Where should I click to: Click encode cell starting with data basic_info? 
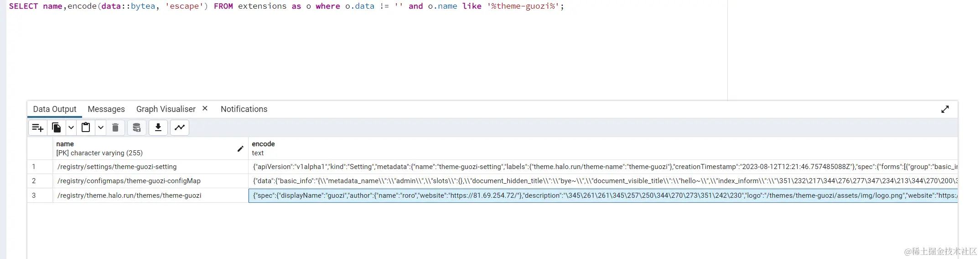[603, 181]
